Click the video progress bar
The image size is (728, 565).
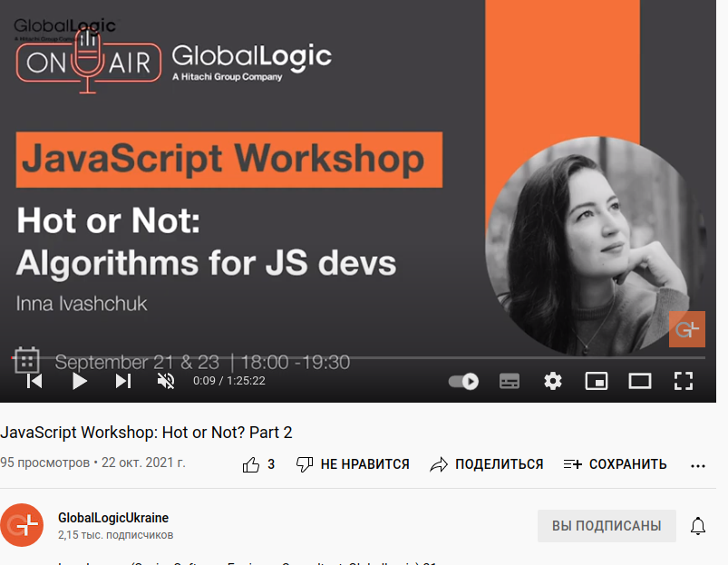pyautogui.click(x=357, y=358)
